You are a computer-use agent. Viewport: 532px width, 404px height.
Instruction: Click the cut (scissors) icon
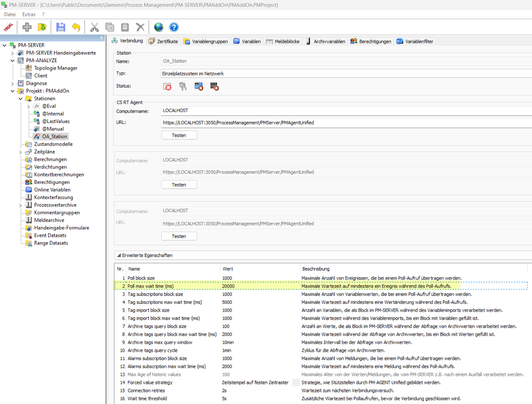pyautogui.click(x=95, y=27)
